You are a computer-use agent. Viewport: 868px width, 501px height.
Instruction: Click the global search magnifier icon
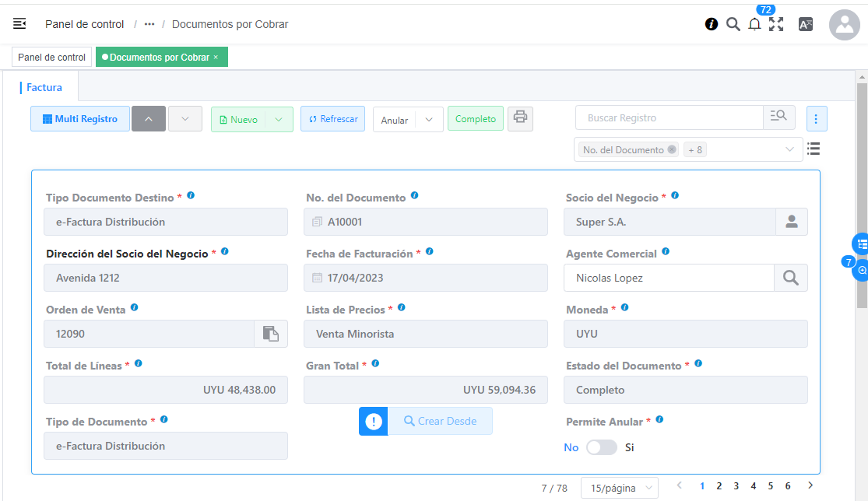(x=733, y=24)
